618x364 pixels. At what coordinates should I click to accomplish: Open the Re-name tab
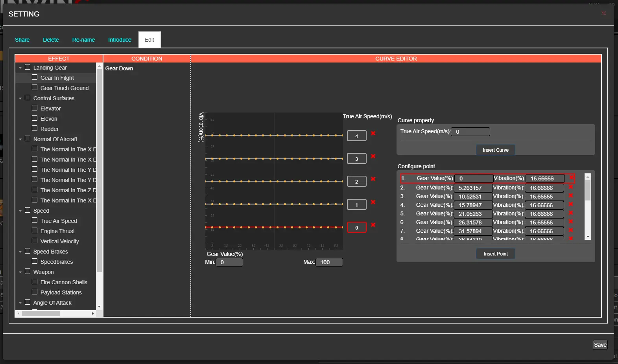(x=83, y=40)
